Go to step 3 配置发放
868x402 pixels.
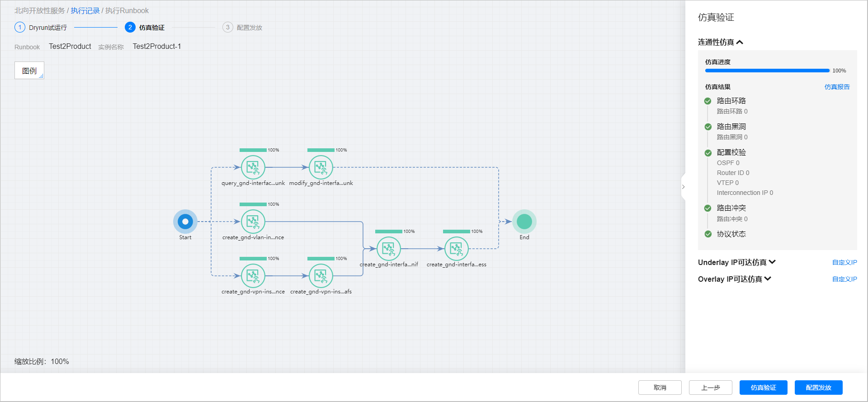point(243,28)
